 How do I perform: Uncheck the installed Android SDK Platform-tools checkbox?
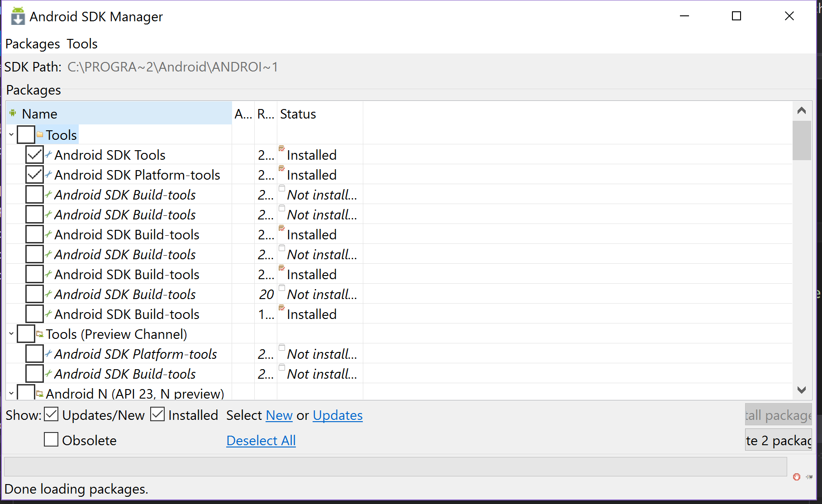point(34,175)
